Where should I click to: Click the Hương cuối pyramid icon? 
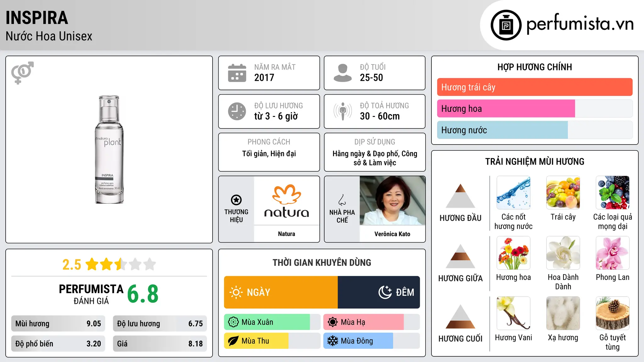(460, 316)
